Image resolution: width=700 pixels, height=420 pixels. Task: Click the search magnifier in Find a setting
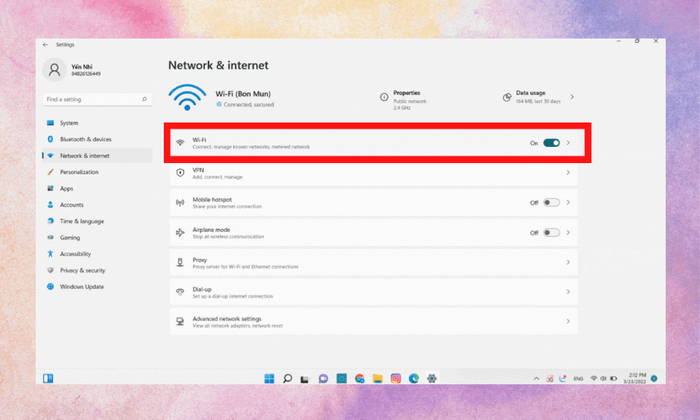144,99
